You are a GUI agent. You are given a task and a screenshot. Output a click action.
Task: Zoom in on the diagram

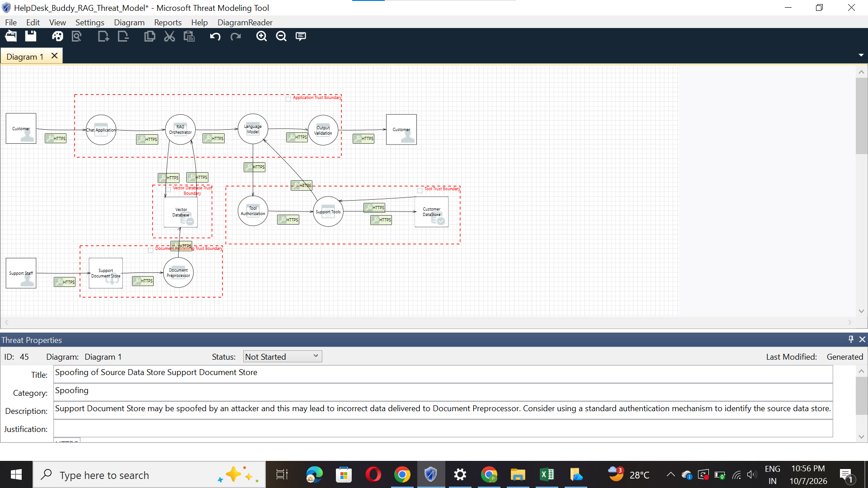[261, 37]
